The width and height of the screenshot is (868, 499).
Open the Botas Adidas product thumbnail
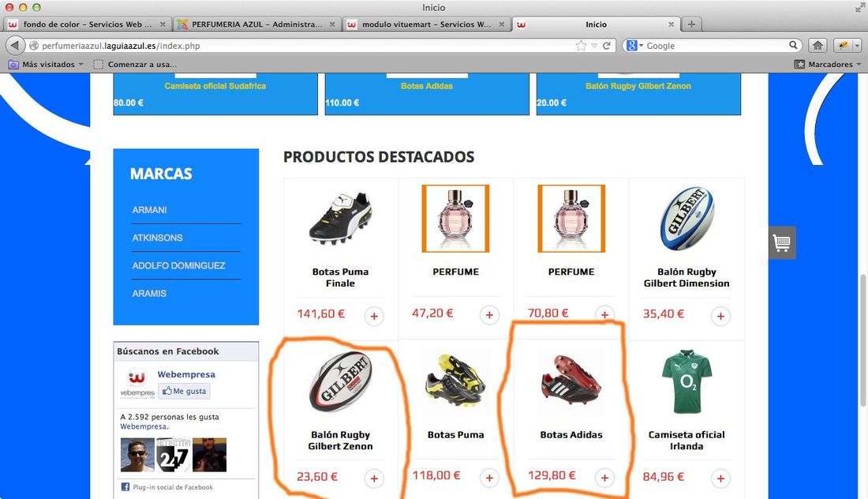click(571, 381)
